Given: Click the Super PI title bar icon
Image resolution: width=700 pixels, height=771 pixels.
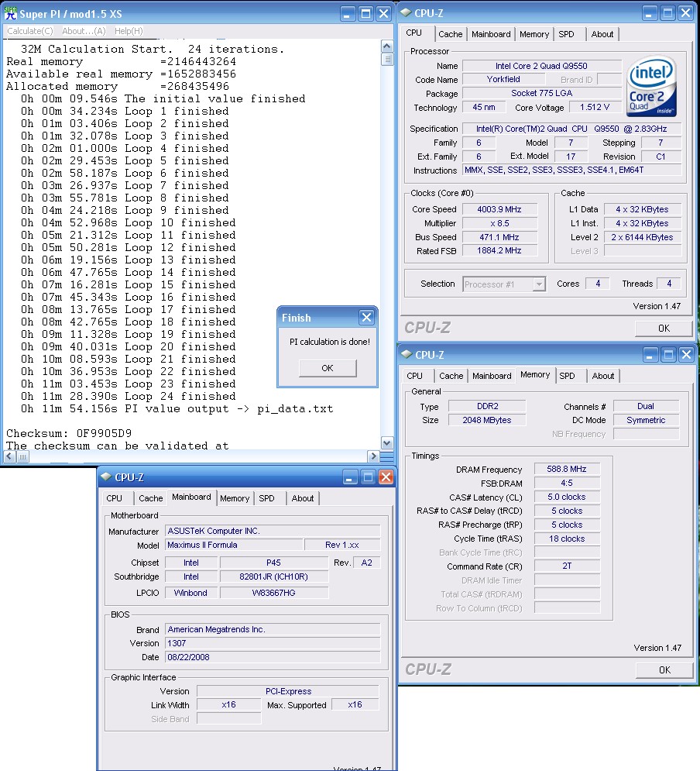Looking at the screenshot, I should click(10, 13).
